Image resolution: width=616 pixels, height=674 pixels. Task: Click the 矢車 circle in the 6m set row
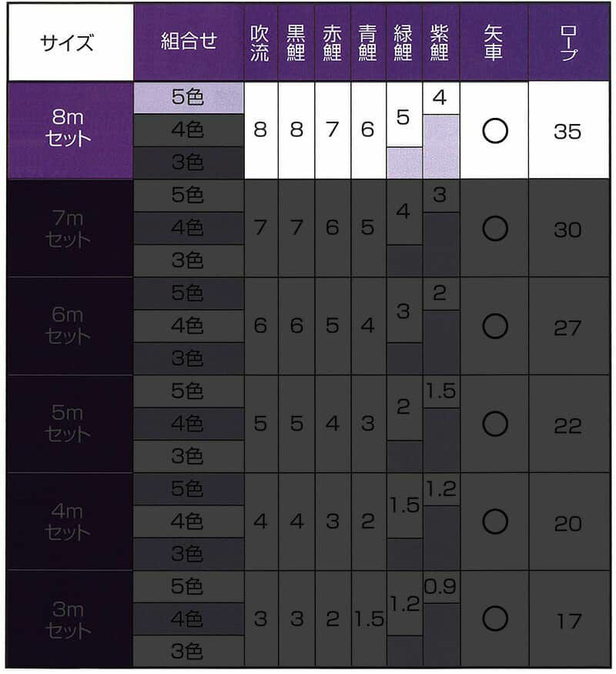[x=494, y=327]
